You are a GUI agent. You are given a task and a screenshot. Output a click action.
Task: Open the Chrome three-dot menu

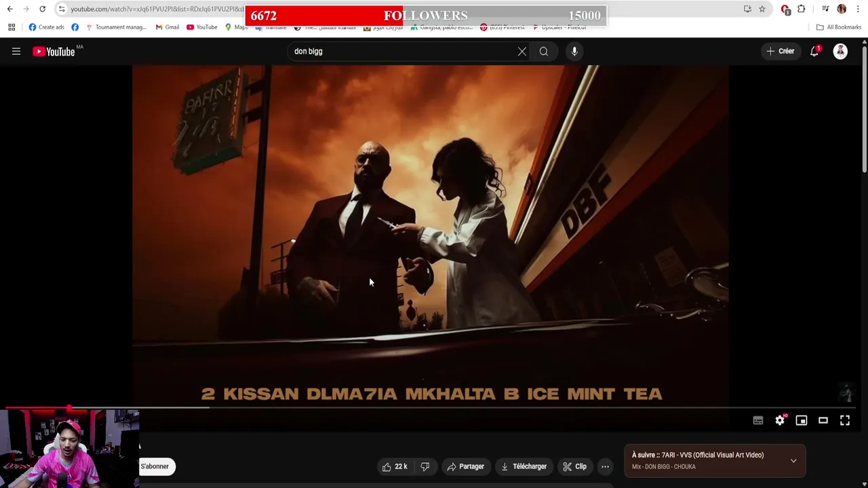pyautogui.click(x=857, y=9)
